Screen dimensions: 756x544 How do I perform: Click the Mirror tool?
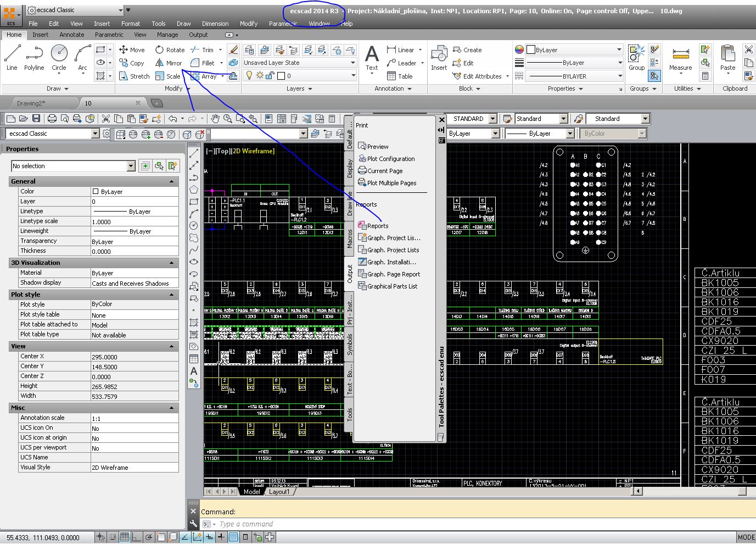[169, 63]
